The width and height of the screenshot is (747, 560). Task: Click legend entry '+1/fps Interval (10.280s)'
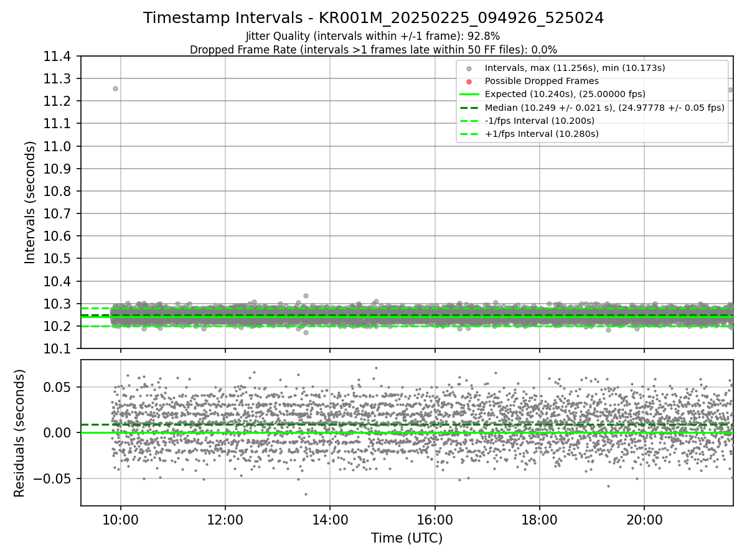pos(542,133)
